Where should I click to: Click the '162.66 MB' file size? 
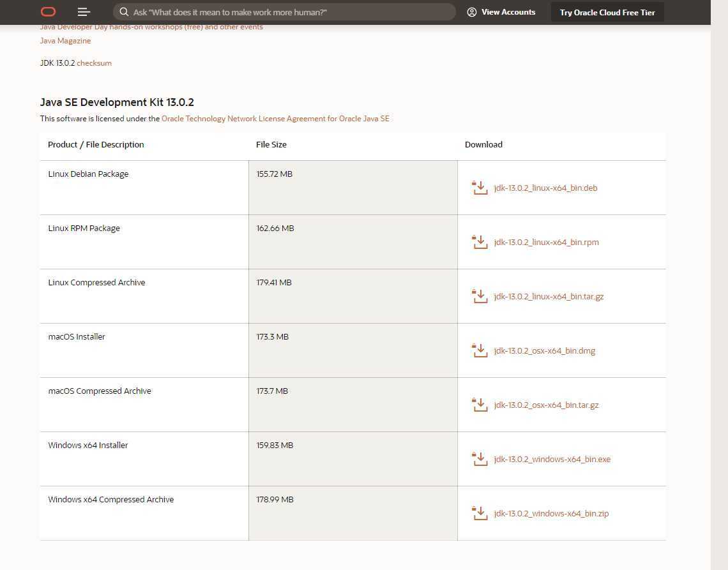coord(275,229)
